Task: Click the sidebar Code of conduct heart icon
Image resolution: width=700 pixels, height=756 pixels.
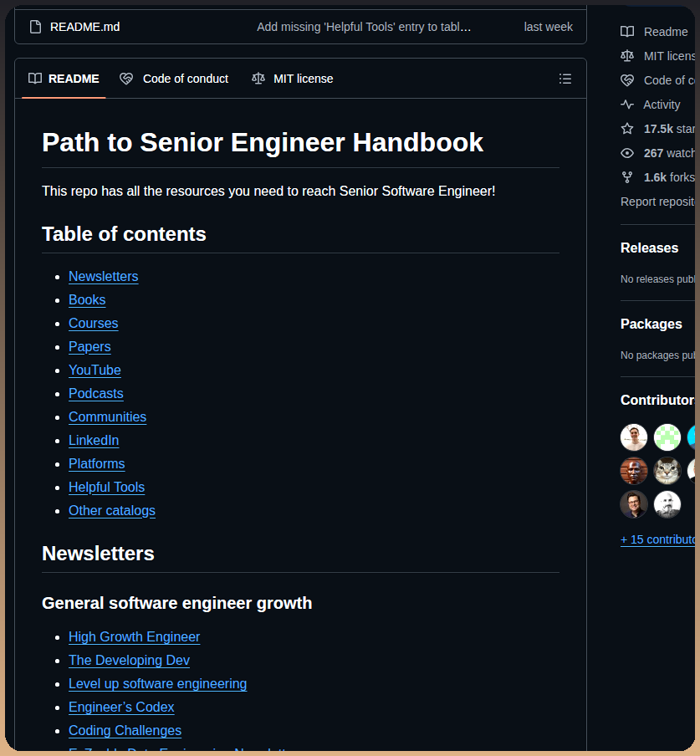Action: [627, 80]
